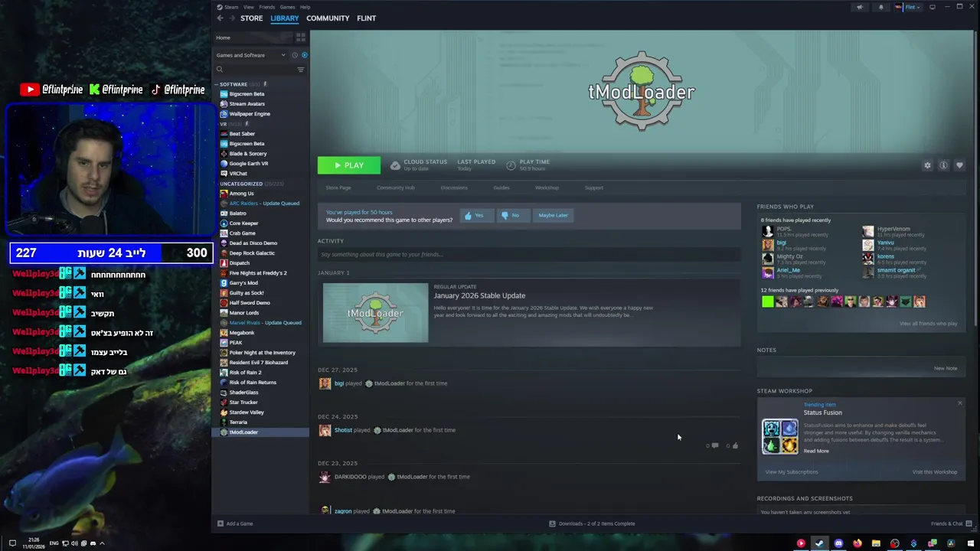Open Firefox from the Windows taskbar
This screenshot has width=980, height=551.
tap(857, 543)
